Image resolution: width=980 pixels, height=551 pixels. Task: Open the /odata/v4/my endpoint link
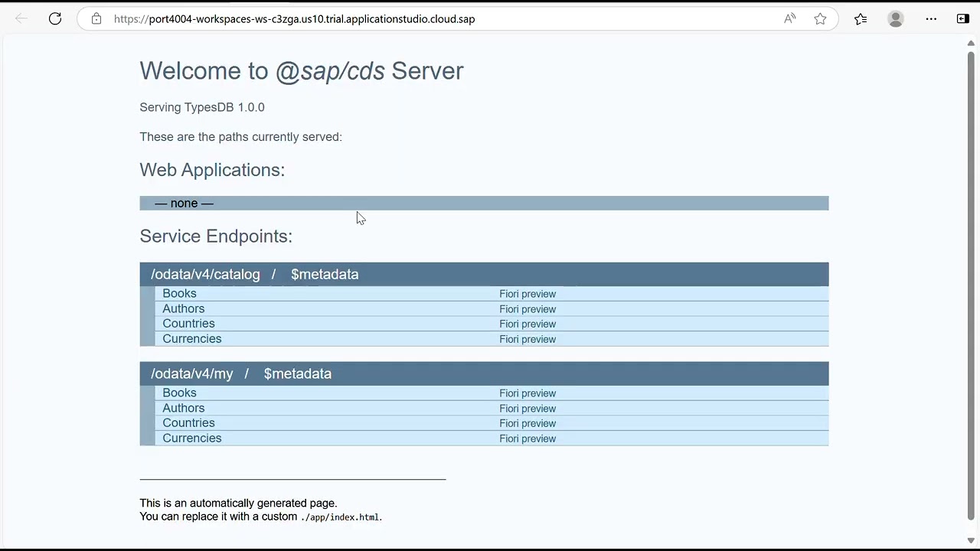point(192,373)
